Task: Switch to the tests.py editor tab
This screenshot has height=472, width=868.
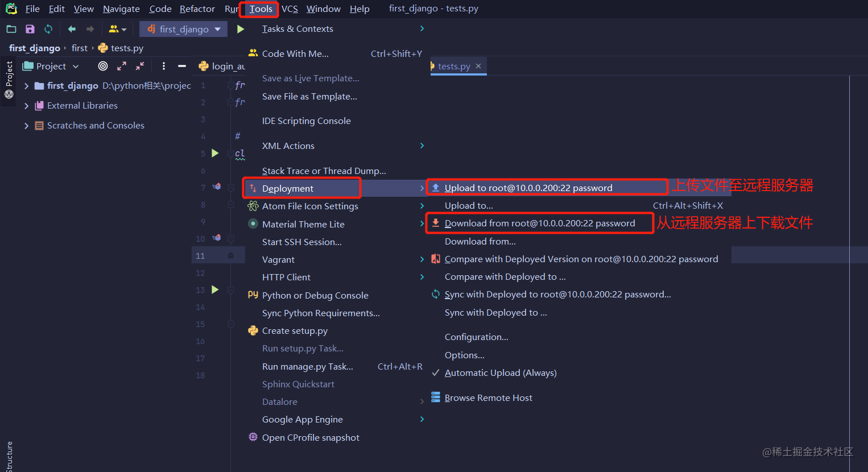Action: click(454, 67)
